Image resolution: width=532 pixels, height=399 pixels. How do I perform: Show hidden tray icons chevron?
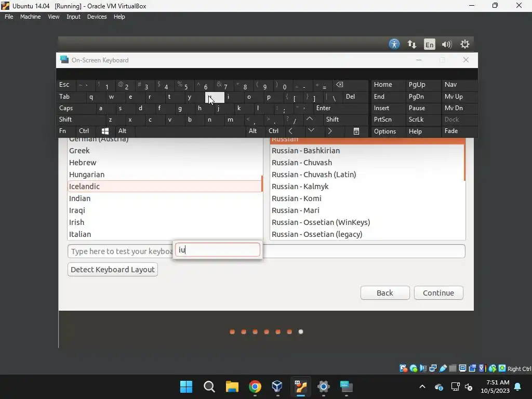point(422,387)
